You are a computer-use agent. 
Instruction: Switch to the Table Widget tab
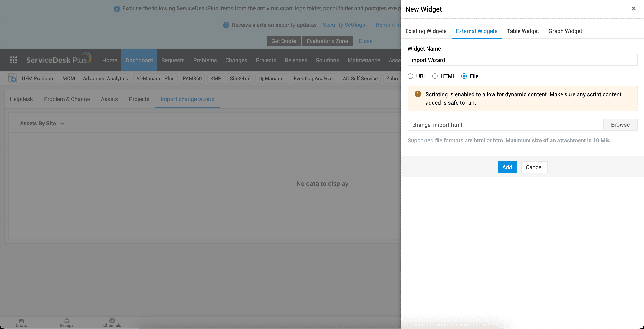[x=523, y=31]
